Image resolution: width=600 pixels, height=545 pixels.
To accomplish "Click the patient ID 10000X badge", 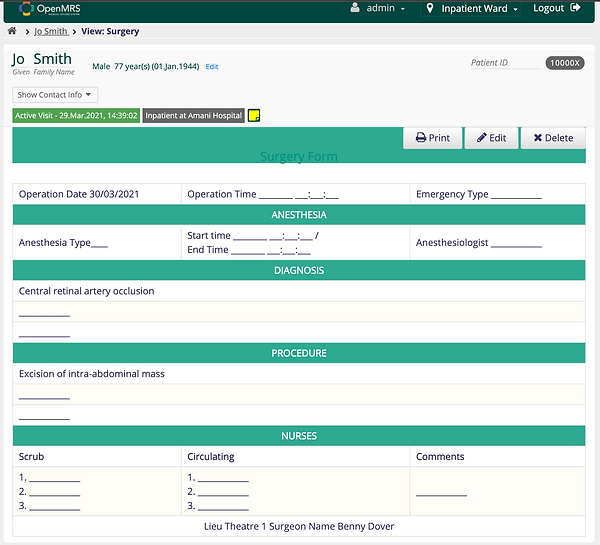I will (x=565, y=63).
